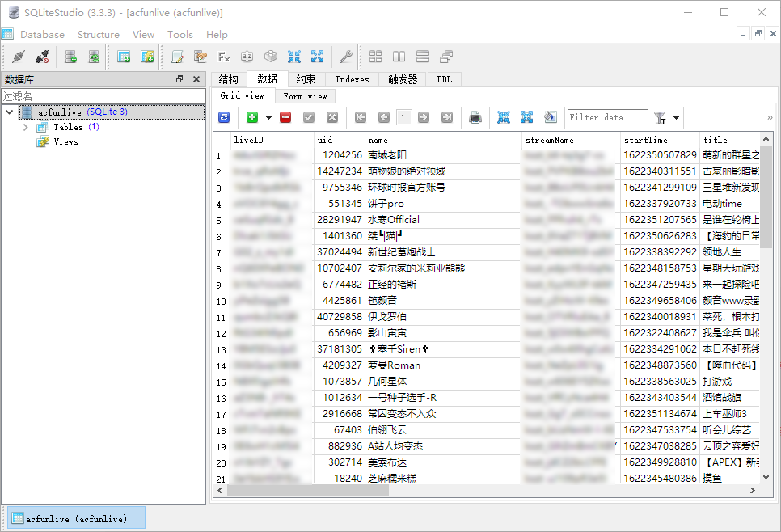
Task: Click the name column header
Action: tap(443, 140)
